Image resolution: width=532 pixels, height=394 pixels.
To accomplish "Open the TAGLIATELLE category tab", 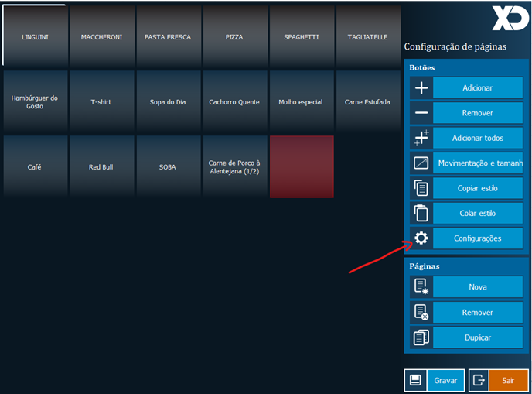I will click(x=368, y=37).
